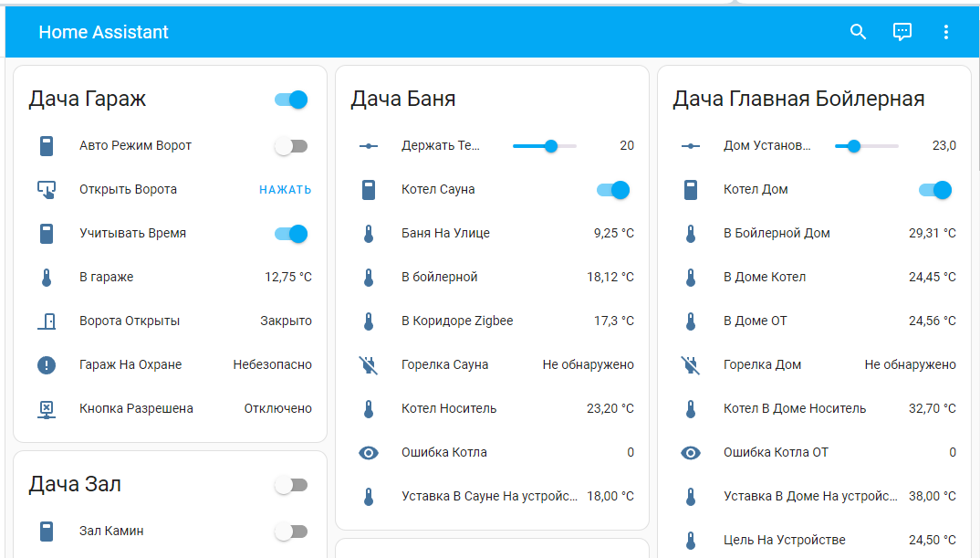Click the Home Assistant title

pyautogui.click(x=103, y=32)
